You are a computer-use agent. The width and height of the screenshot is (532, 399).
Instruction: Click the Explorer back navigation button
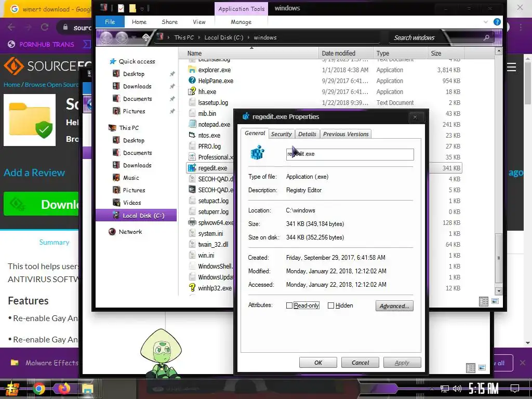(106, 37)
